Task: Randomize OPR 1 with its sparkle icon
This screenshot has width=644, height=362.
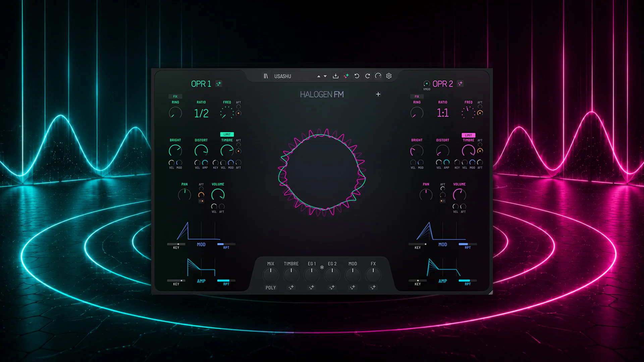Action: [x=219, y=84]
